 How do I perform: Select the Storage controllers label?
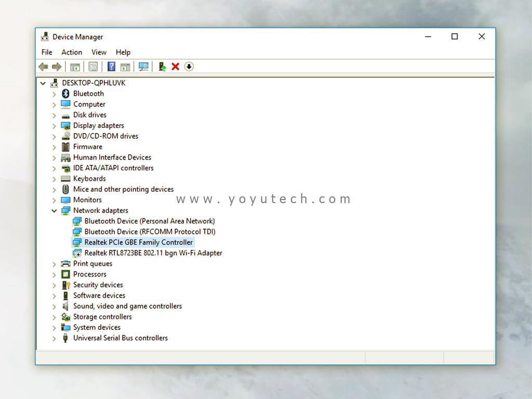tap(102, 317)
